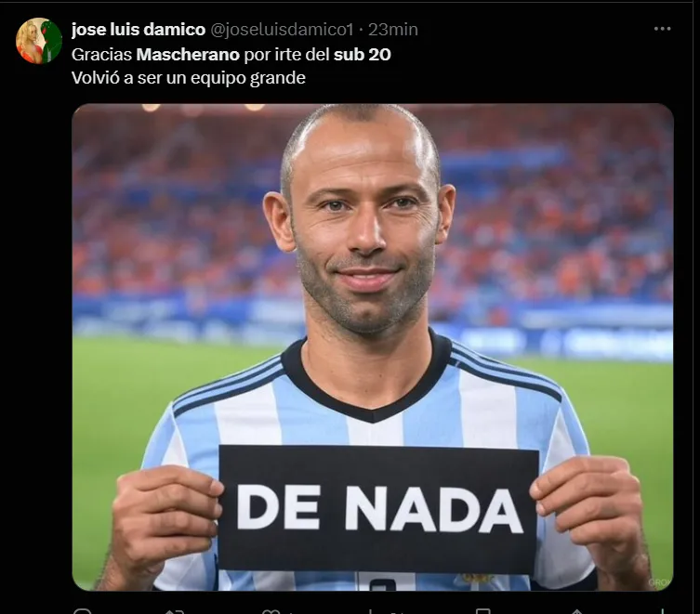Open the three-dot more options menu
This screenshot has width=700, height=614.
[x=662, y=29]
